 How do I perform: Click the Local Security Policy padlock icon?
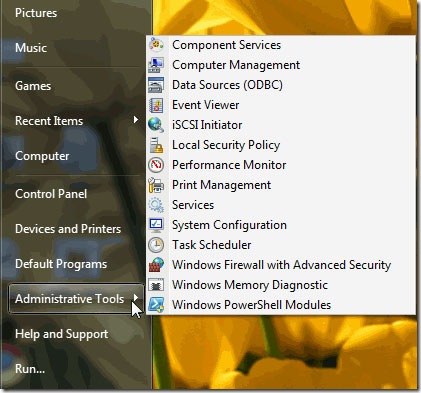point(156,145)
